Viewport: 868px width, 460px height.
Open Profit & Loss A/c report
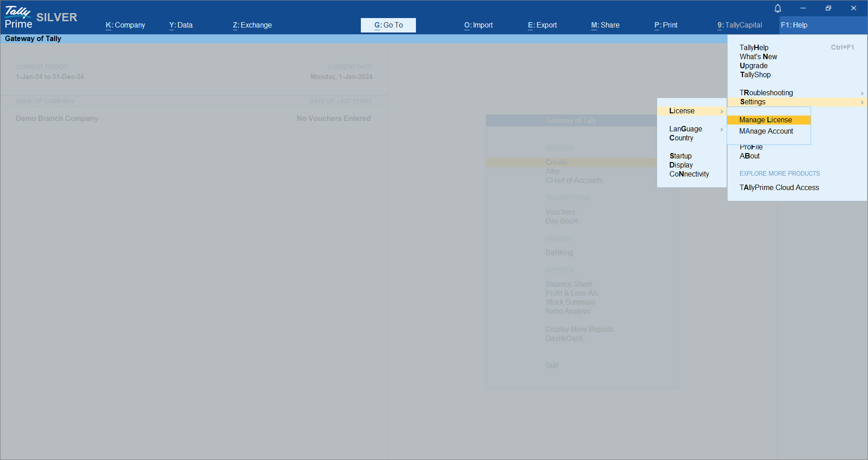(x=572, y=293)
